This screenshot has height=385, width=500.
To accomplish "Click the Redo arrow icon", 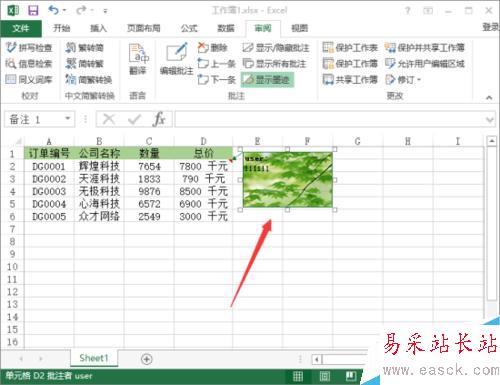I will coord(81,11).
